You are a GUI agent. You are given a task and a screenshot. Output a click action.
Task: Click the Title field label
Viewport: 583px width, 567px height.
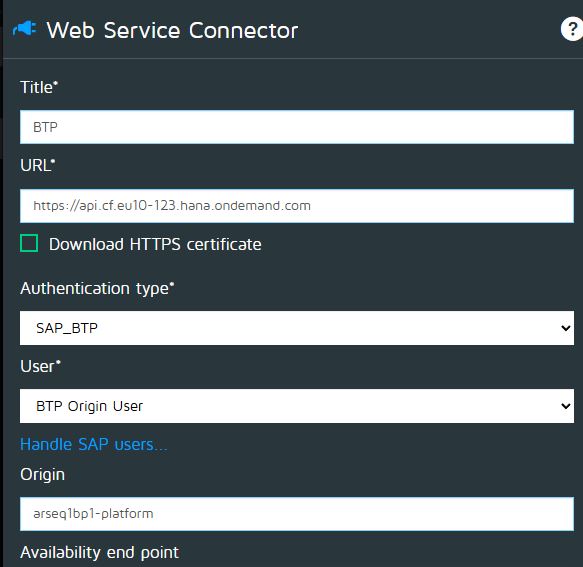pyautogui.click(x=39, y=87)
